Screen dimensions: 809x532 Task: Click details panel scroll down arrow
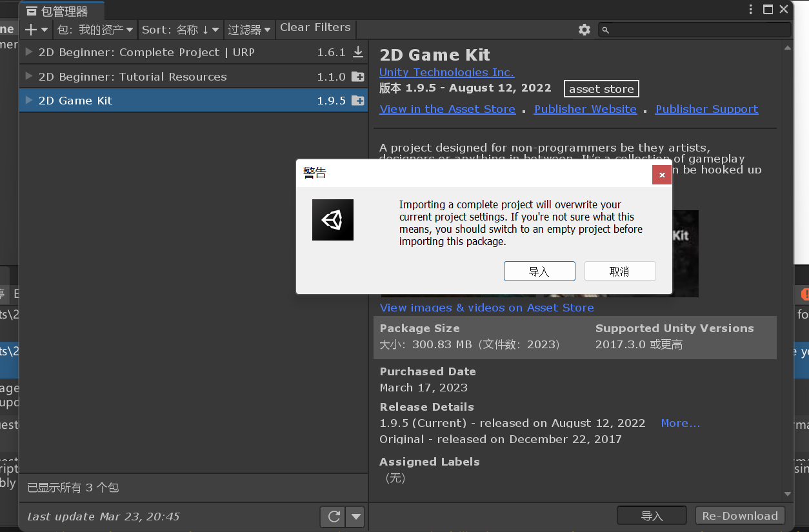coord(787,495)
